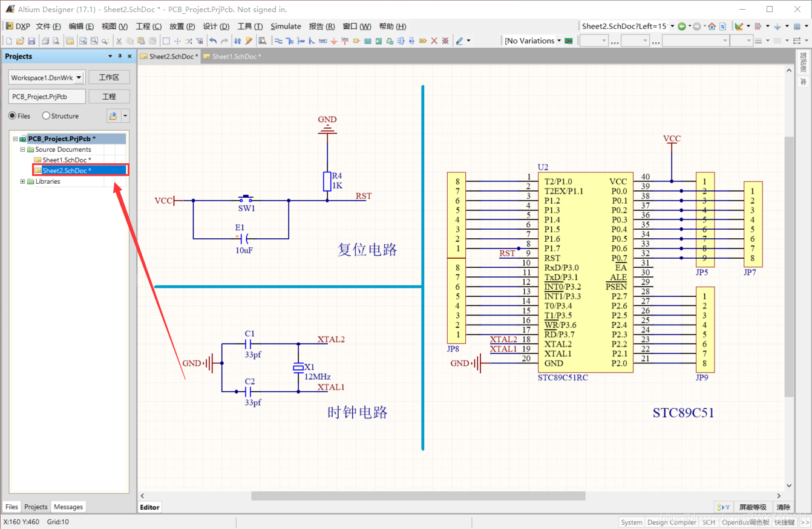
Task: Place a GND power port symbol
Action: (x=333, y=41)
